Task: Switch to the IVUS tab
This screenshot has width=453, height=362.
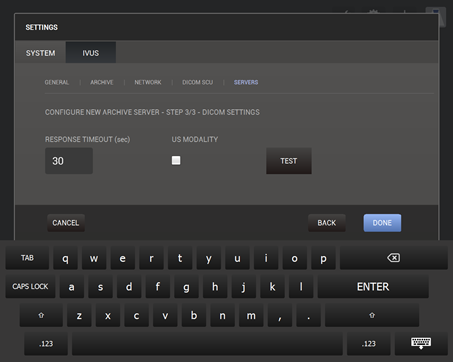Action: tap(91, 53)
